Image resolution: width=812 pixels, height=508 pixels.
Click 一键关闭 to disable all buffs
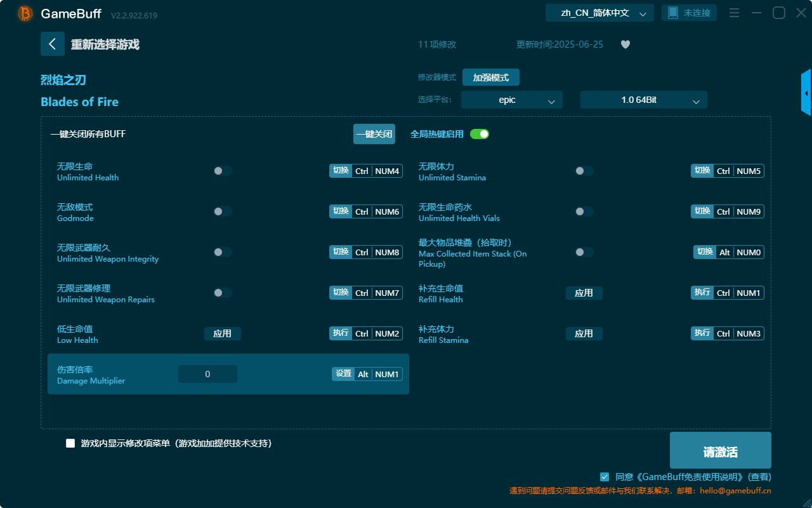[374, 134]
